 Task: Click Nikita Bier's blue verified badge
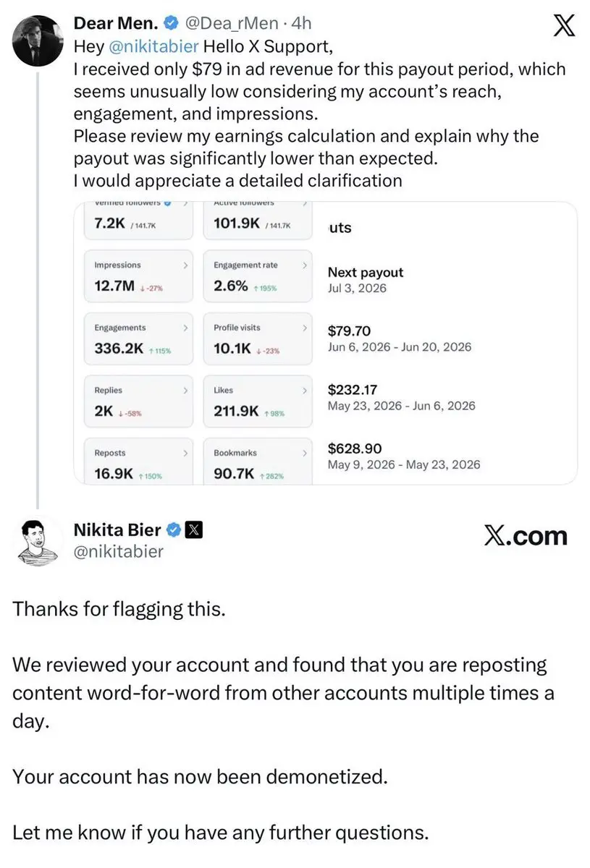tap(174, 530)
